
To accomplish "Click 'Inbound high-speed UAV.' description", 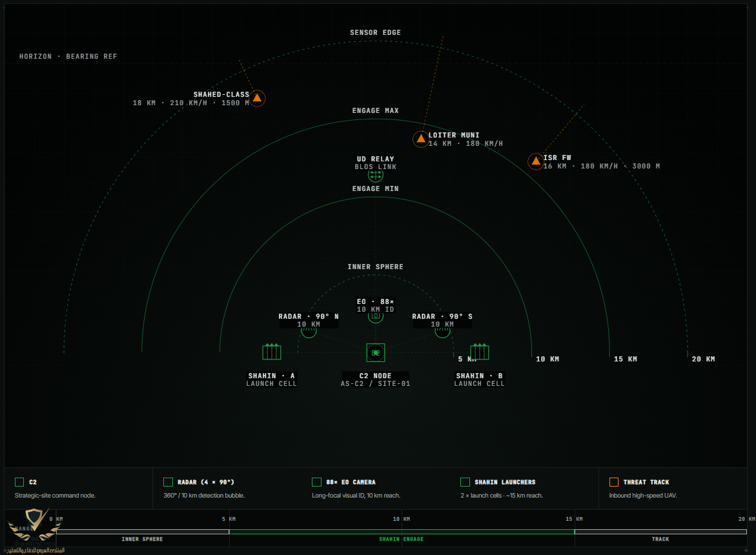I will point(642,495).
